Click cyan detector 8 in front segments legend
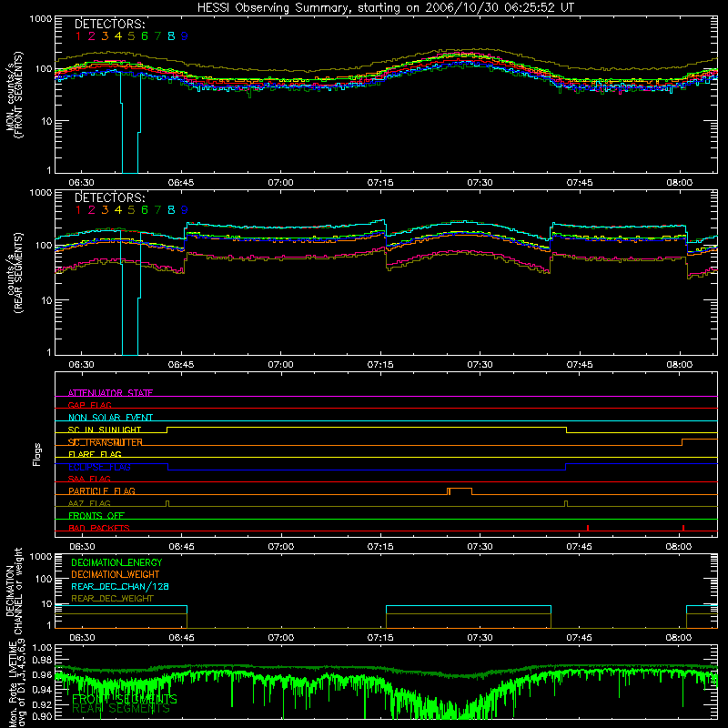This screenshot has height=728, width=728. (171, 35)
